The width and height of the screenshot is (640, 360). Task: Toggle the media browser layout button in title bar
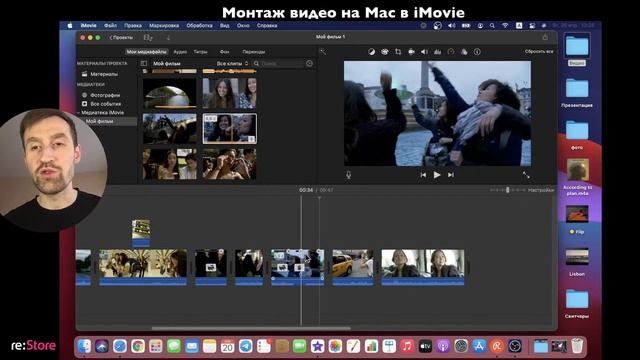(x=148, y=38)
